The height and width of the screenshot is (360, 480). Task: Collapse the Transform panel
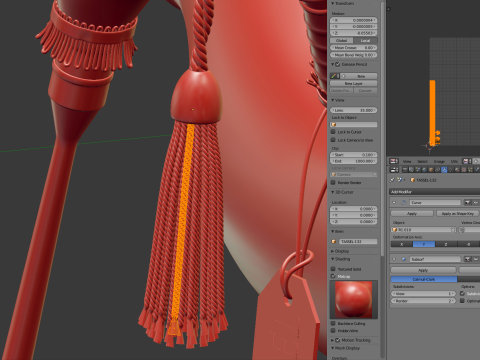point(333,3)
